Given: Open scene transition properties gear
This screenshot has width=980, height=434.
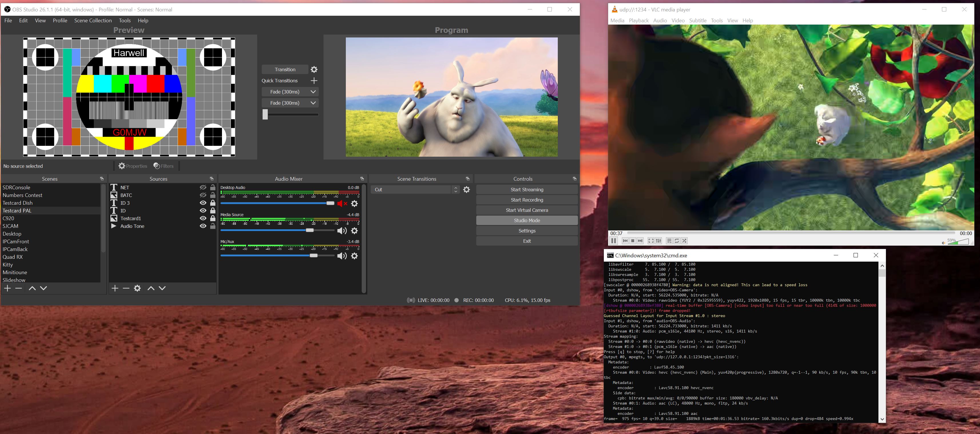Looking at the screenshot, I should tap(467, 190).
